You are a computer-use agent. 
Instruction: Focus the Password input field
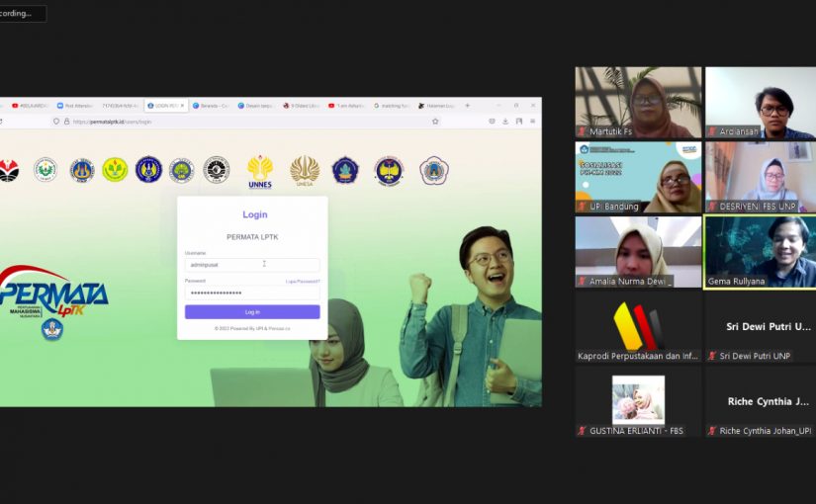(252, 293)
